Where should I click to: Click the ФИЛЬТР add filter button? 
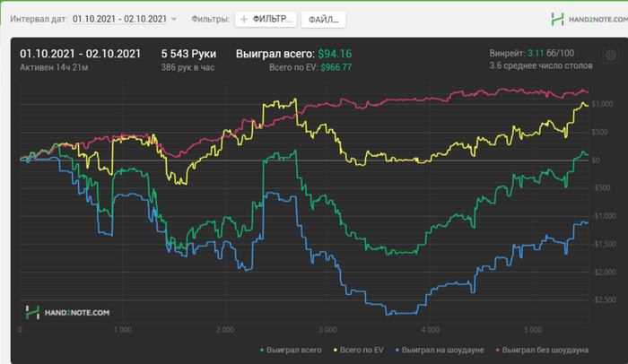coord(266,19)
